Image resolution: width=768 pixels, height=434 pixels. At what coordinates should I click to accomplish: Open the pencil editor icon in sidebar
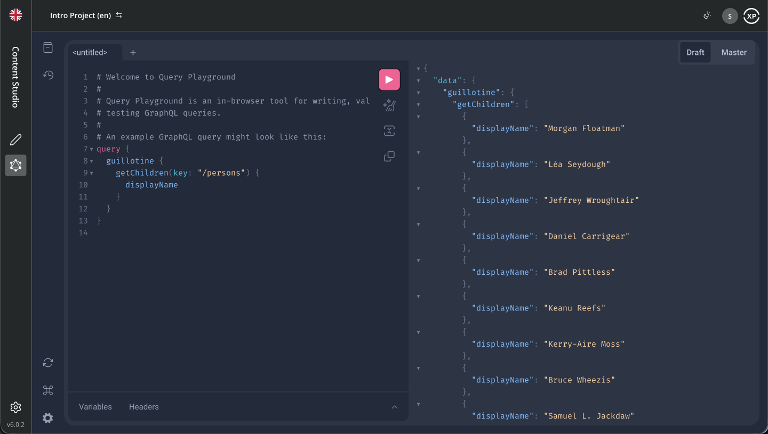click(16, 140)
